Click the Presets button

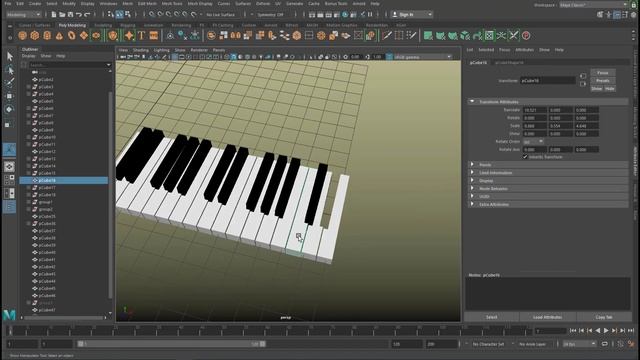coord(602,81)
